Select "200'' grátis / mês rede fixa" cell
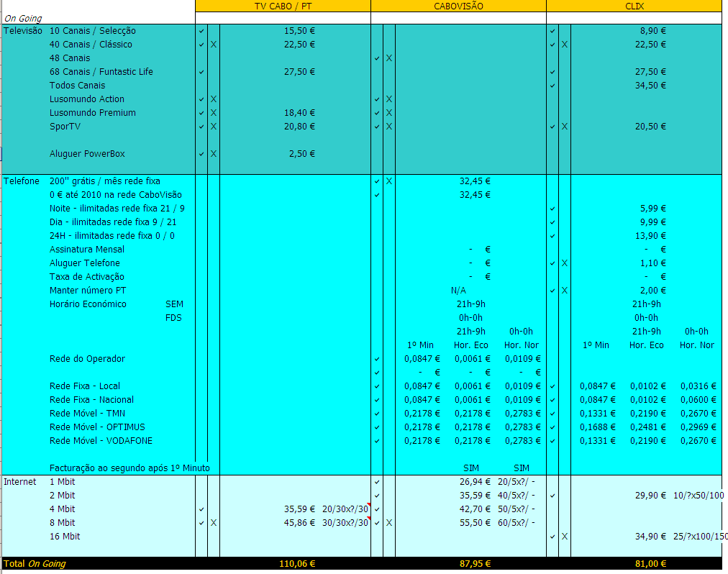The image size is (728, 574). point(105,181)
